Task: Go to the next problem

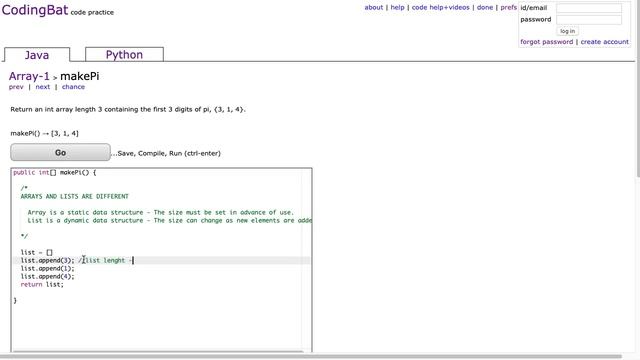Action: [42, 87]
